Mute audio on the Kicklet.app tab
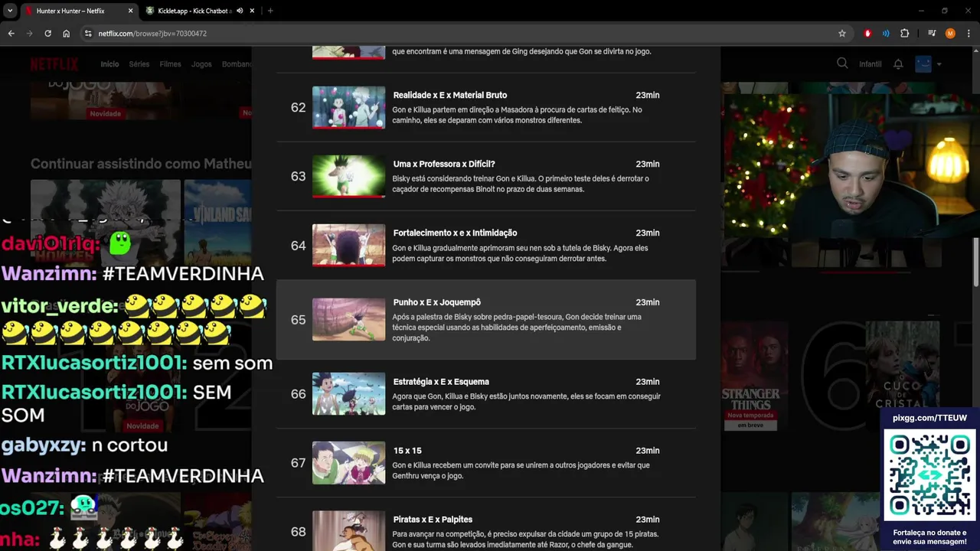 click(240, 11)
